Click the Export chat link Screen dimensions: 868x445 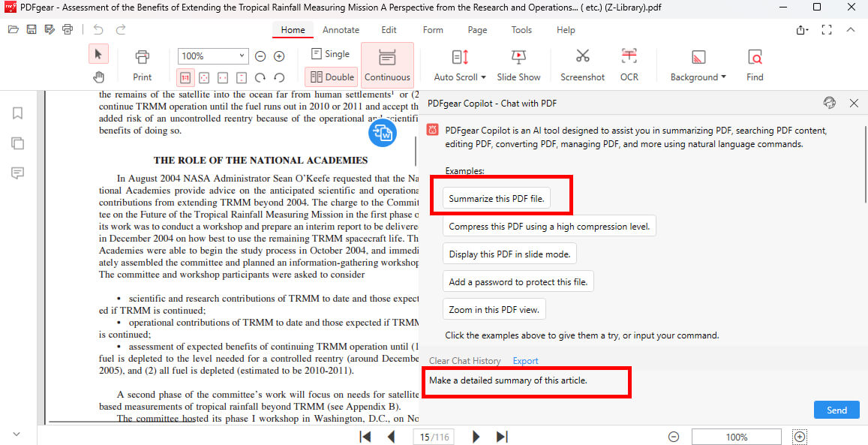[525, 361]
